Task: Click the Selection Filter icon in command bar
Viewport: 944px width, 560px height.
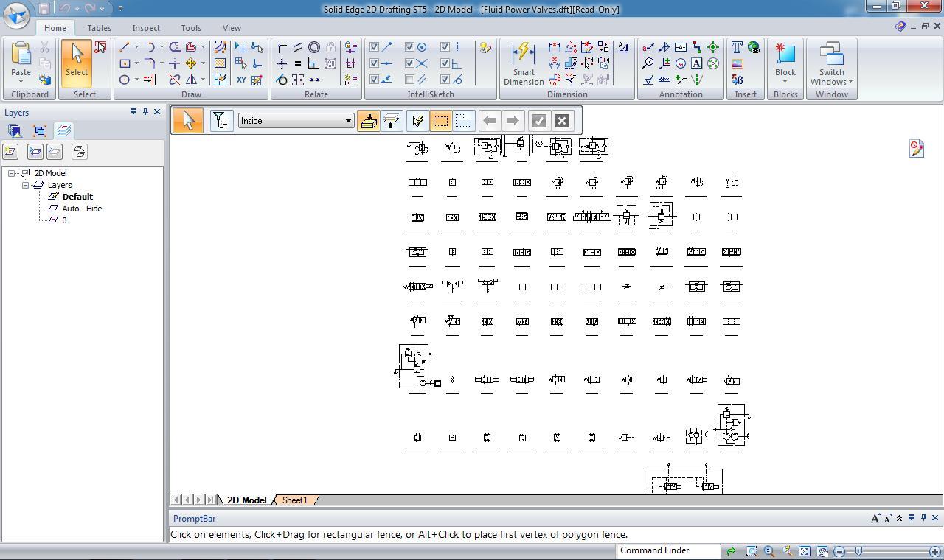Action: [221, 121]
